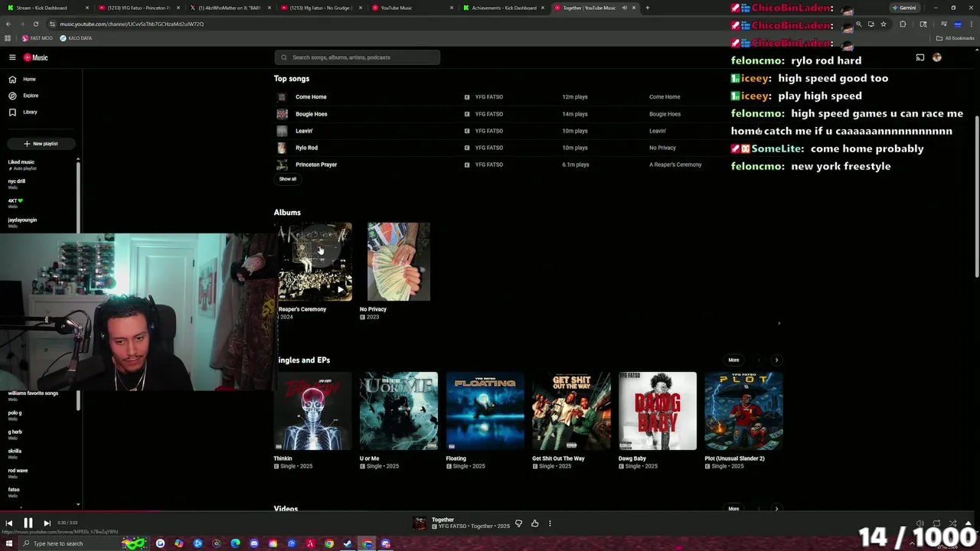Image resolution: width=980 pixels, height=551 pixels.
Task: Open the YouTube Music hamburger menu
Action: tap(12, 57)
